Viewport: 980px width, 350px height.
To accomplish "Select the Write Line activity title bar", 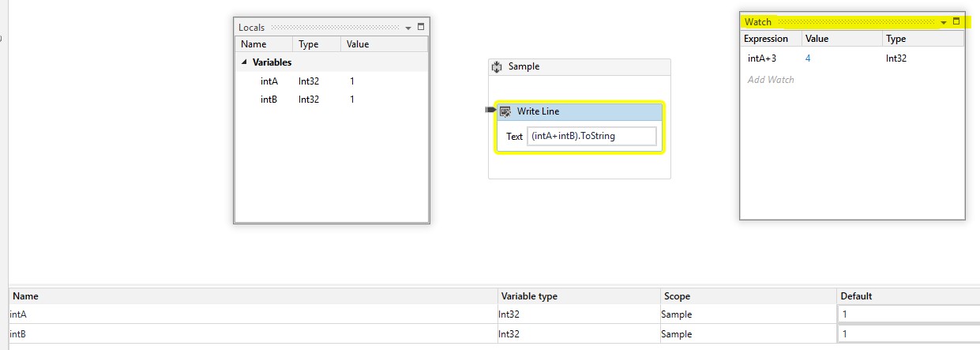I will pos(580,111).
